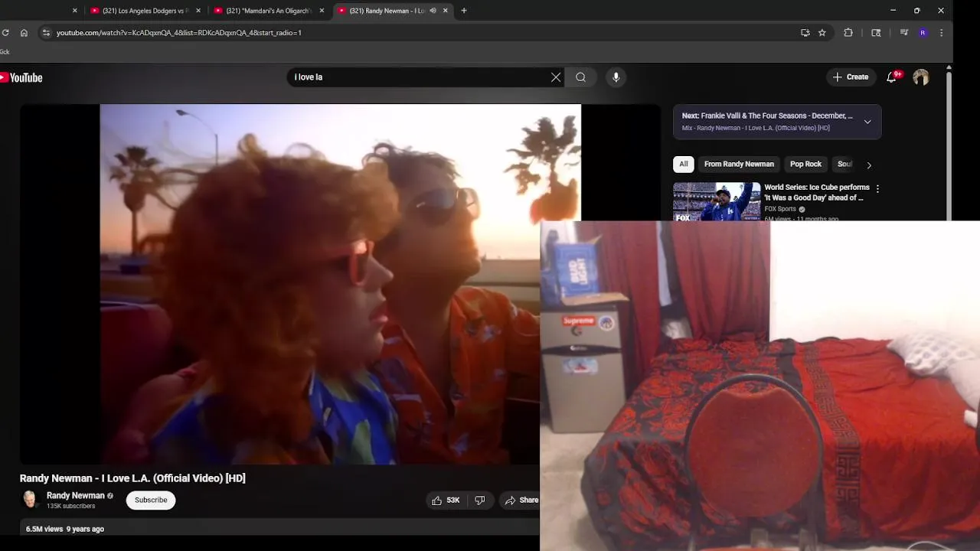Screen dimensions: 980x551
Task: Open the World Series Ice Cube video title
Action: pyautogui.click(x=817, y=192)
